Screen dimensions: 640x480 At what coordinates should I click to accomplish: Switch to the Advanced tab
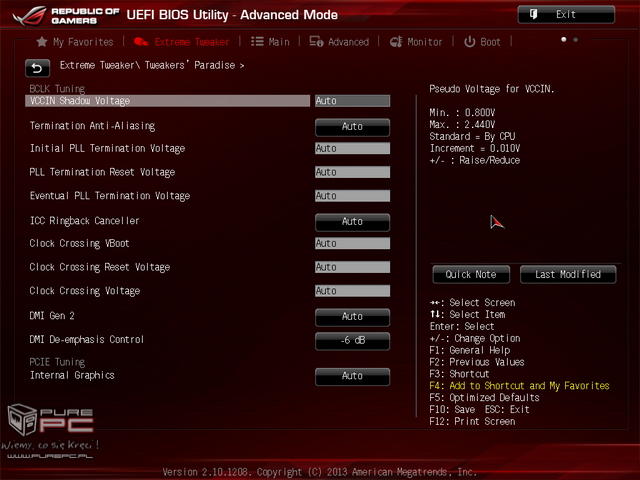[339, 42]
